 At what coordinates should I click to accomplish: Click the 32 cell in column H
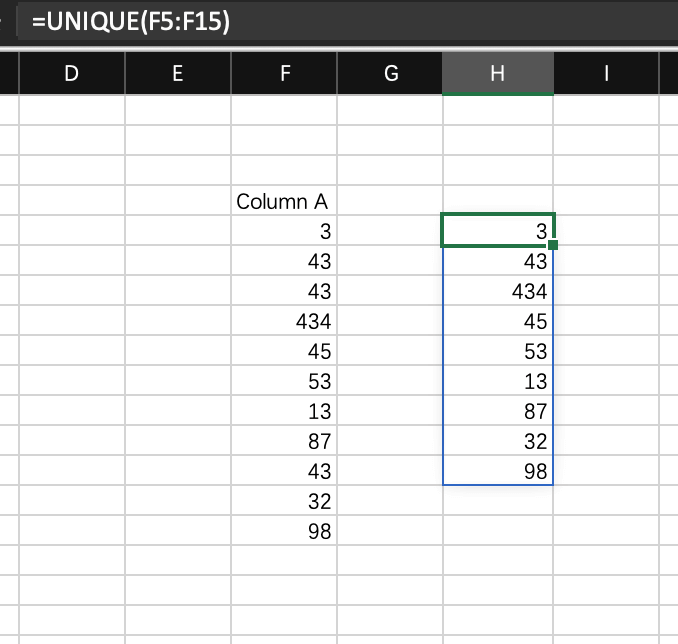pos(497,441)
